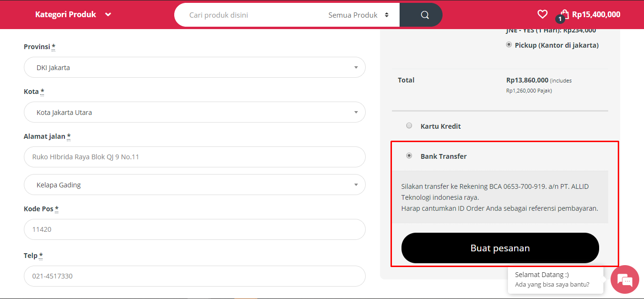The image size is (644, 299).
Task: Open the Semua Produk category filter
Action: click(x=358, y=15)
